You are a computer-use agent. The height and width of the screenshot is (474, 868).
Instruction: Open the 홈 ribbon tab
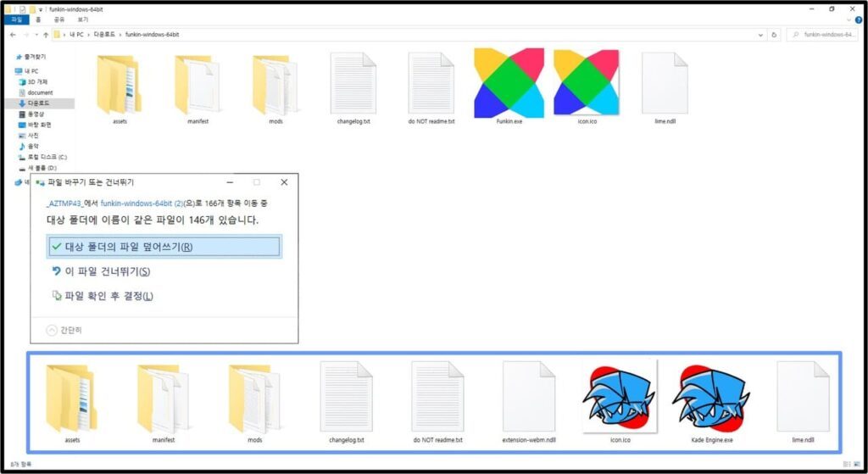coord(38,20)
